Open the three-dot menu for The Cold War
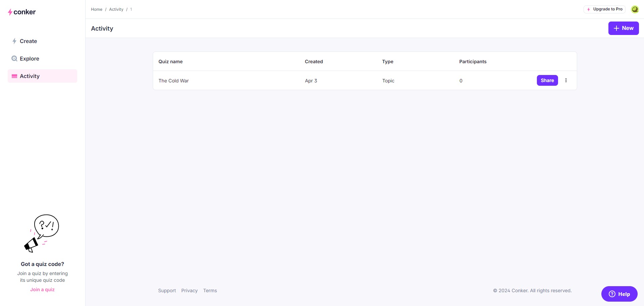 pos(566,80)
